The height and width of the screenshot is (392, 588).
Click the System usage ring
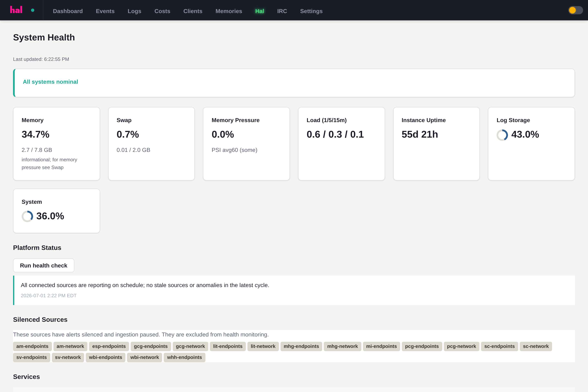tap(27, 216)
